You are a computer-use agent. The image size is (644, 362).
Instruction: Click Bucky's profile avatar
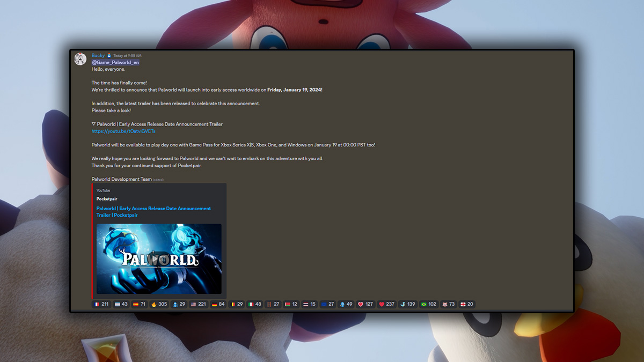pyautogui.click(x=80, y=59)
